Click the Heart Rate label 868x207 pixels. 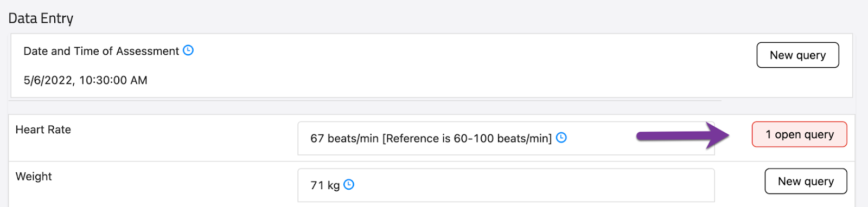pyautogui.click(x=43, y=130)
